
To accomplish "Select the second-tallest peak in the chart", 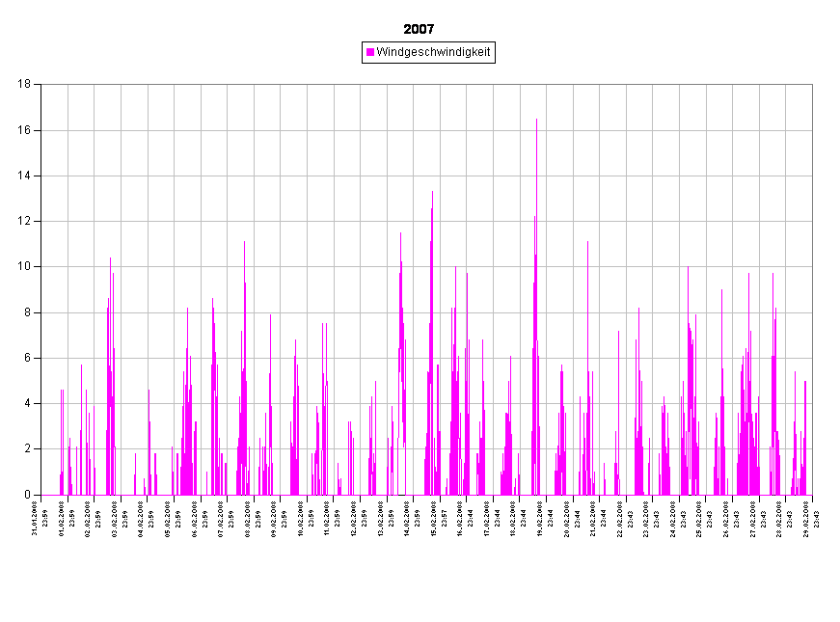I will (432, 193).
